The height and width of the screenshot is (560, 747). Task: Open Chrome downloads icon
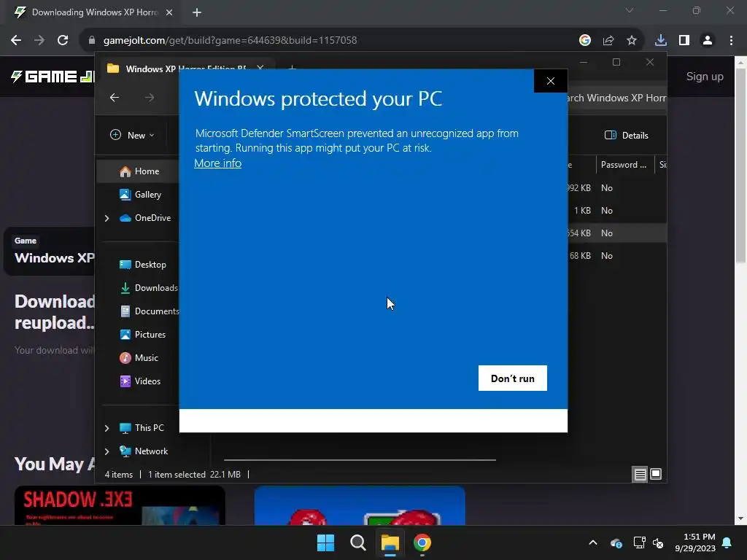[x=661, y=41]
